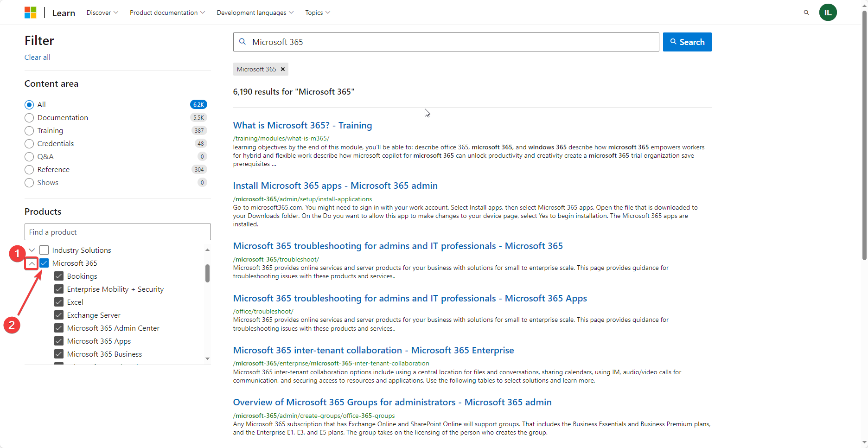Click the 6,190 results summary text
This screenshot has width=868, height=448.
(x=294, y=92)
